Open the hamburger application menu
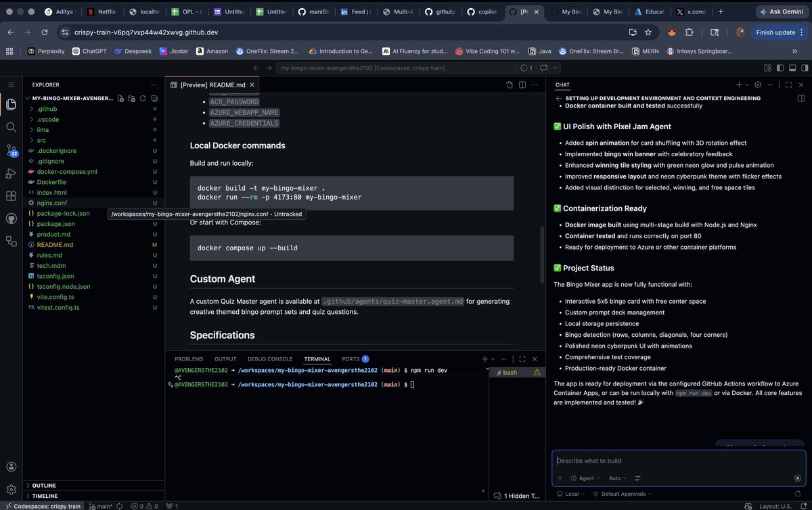 [11, 84]
